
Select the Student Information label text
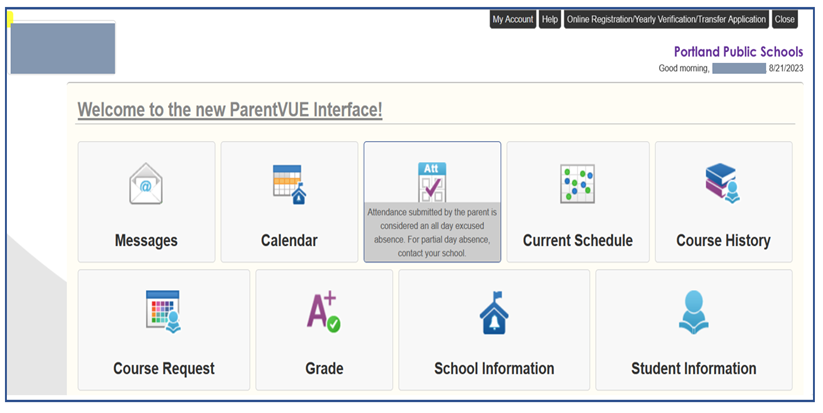click(x=693, y=368)
